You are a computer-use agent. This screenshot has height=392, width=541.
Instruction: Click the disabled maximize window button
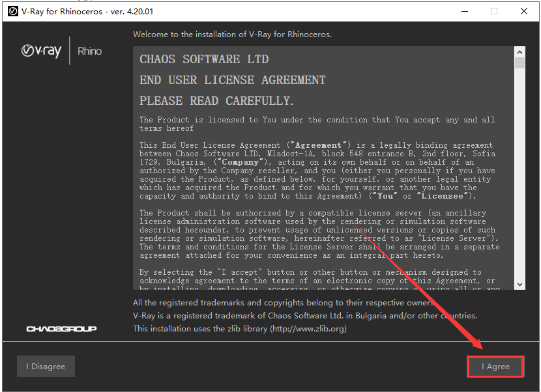click(494, 11)
